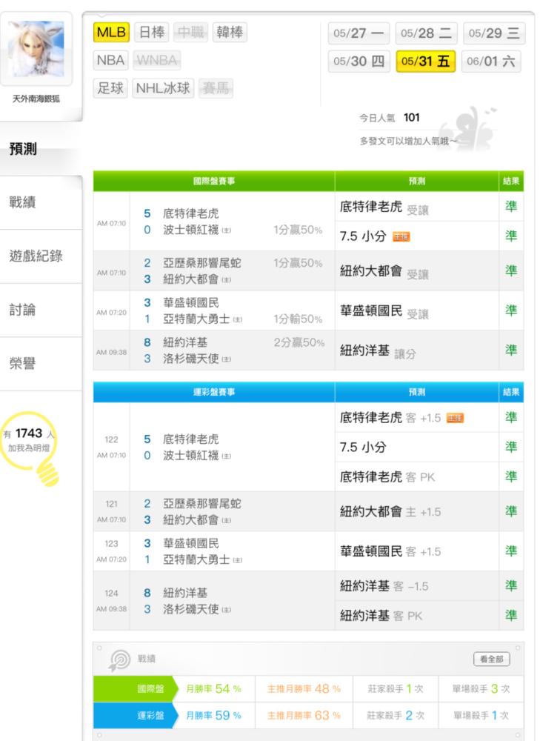Open the 討論 sidebar section

point(41,310)
